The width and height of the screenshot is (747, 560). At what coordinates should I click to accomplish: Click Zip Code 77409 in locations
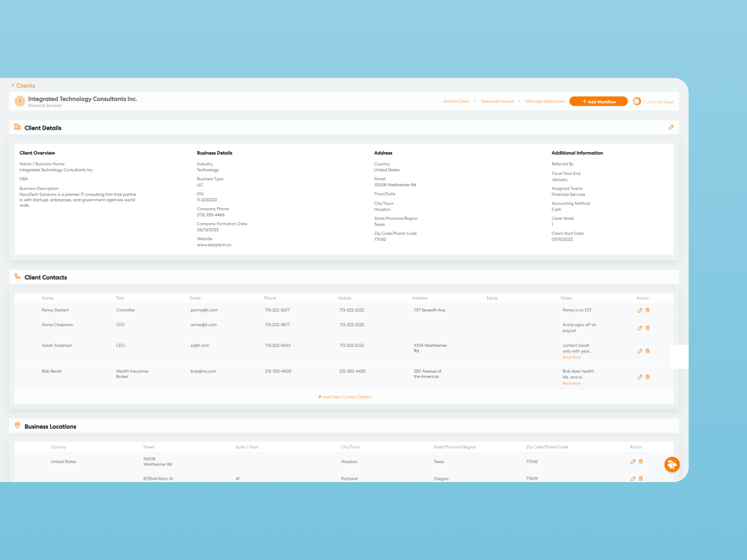tap(532, 479)
